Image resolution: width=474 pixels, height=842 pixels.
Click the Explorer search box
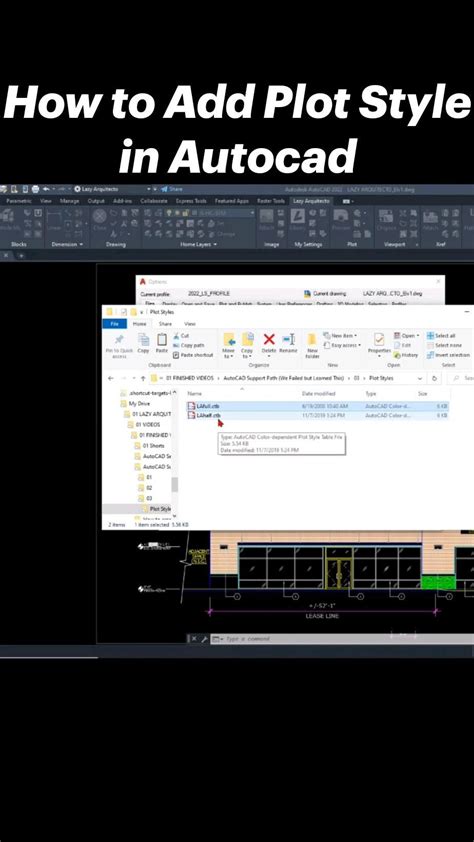462,378
